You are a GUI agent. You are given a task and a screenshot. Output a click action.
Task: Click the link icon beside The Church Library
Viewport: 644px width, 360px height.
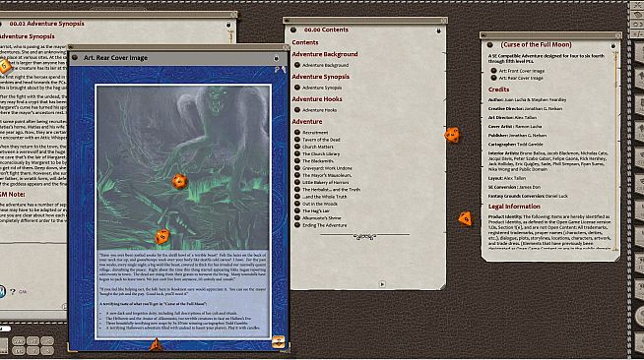click(x=297, y=153)
